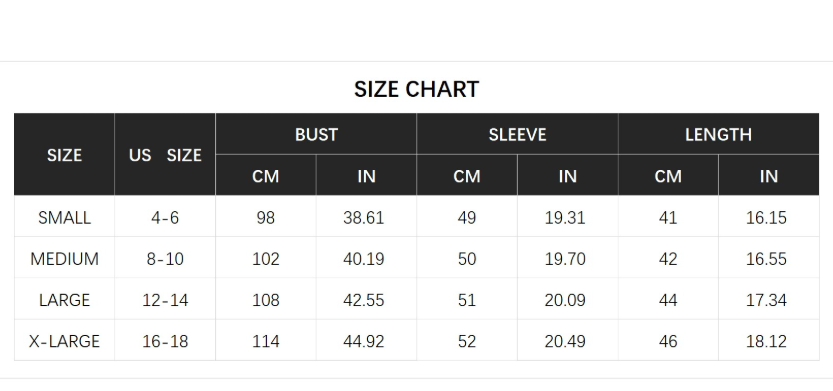Select the US SIZE column header

(165, 155)
